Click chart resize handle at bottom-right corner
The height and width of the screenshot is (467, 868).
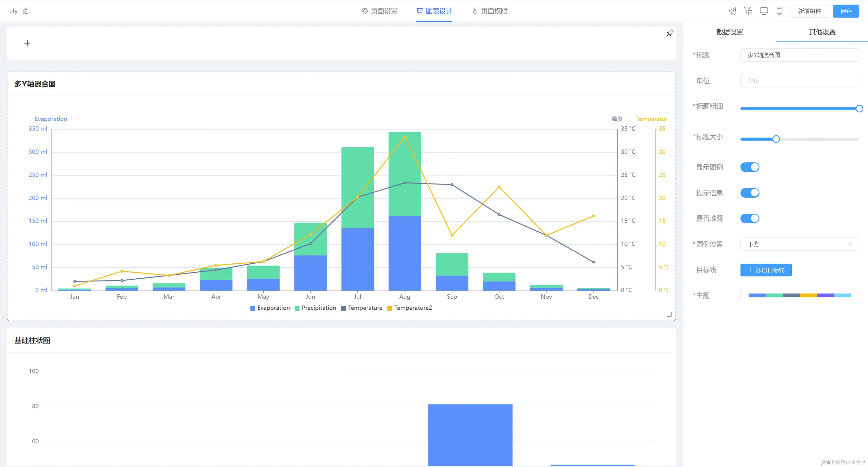click(x=669, y=314)
